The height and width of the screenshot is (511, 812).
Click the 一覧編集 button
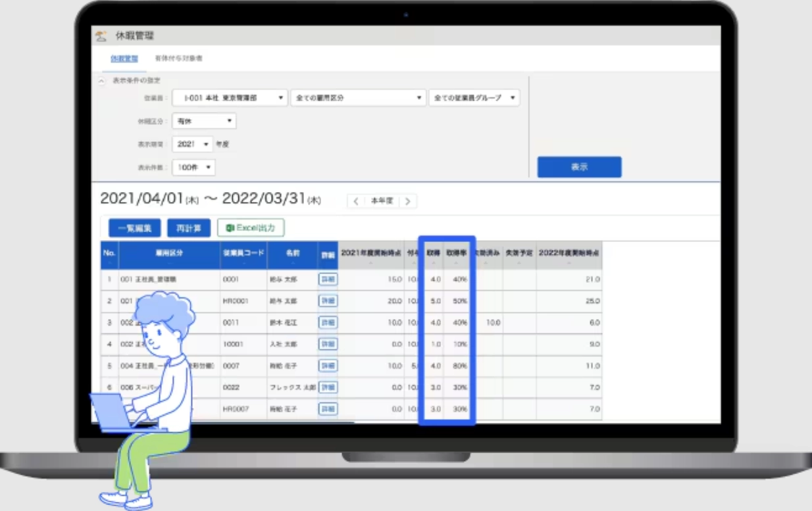tap(134, 228)
